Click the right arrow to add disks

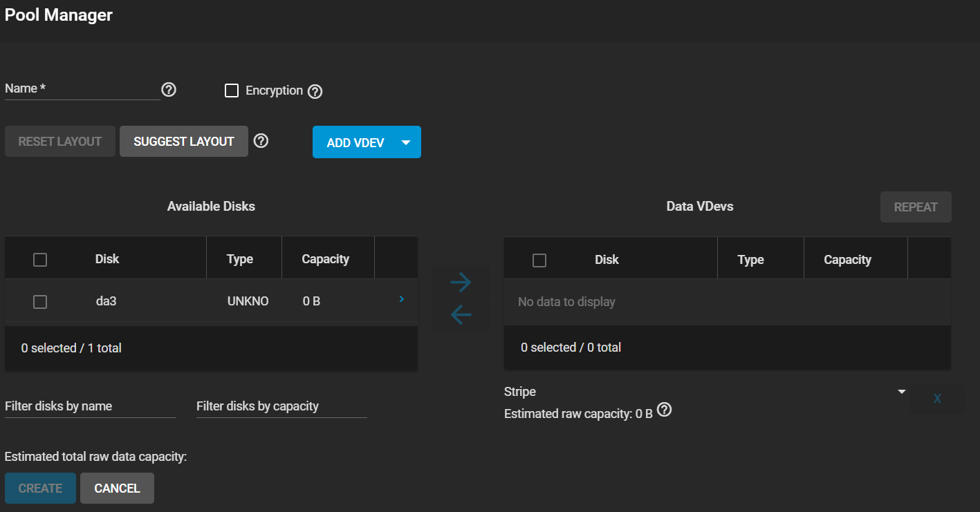[x=461, y=282]
